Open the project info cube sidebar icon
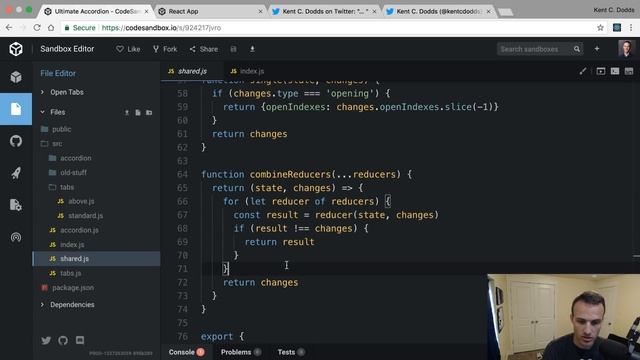640x360 pixels. tap(16, 77)
